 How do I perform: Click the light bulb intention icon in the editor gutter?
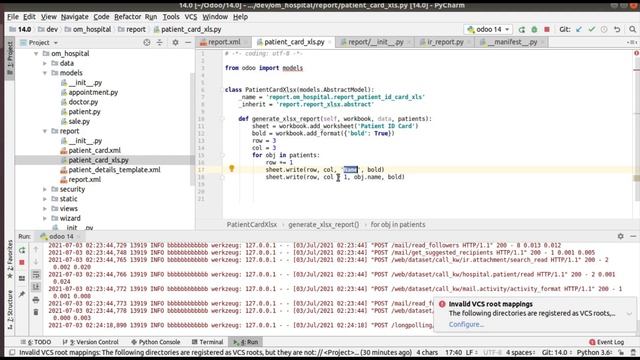click(231, 169)
